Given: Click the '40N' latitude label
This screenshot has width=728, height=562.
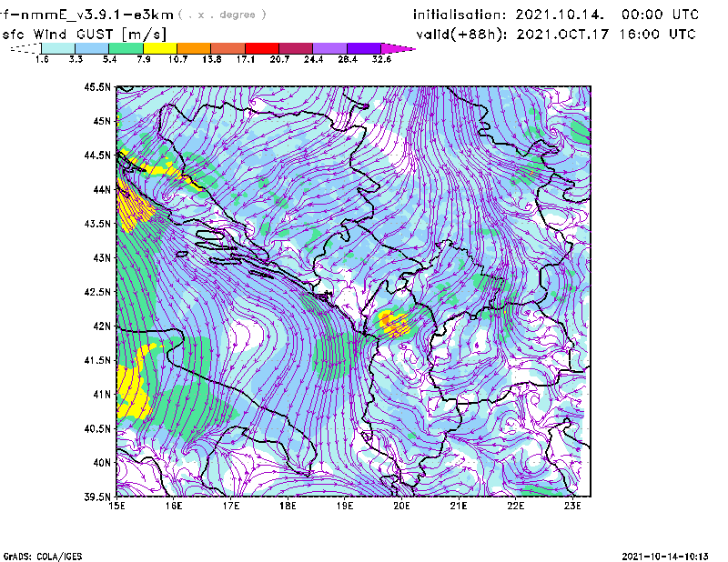Looking at the screenshot, I should 102,463.
